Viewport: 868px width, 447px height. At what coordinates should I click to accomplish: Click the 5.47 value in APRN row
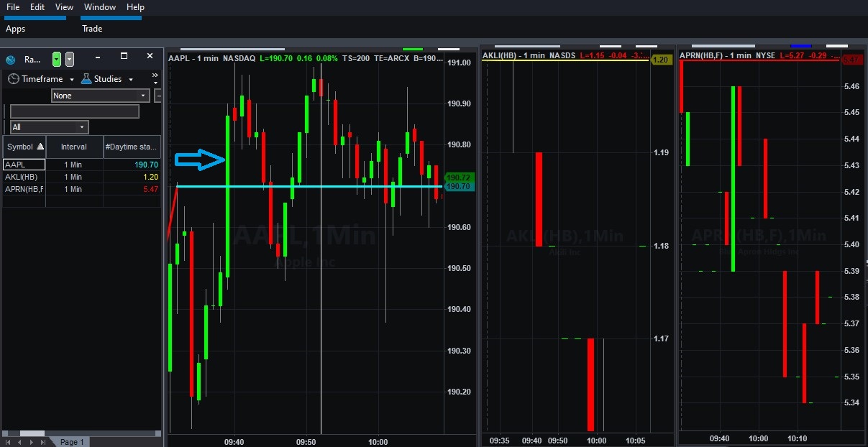[x=150, y=189]
